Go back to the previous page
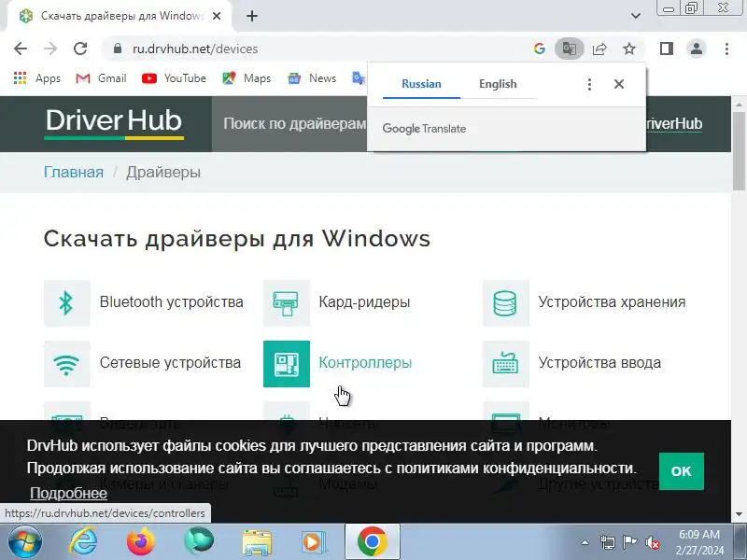 pos(21,49)
